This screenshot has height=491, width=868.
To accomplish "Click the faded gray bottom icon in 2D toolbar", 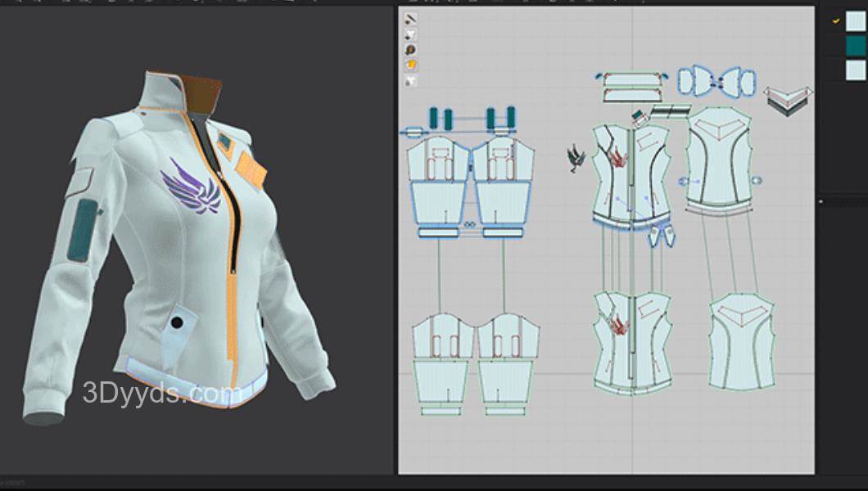I will point(410,80).
